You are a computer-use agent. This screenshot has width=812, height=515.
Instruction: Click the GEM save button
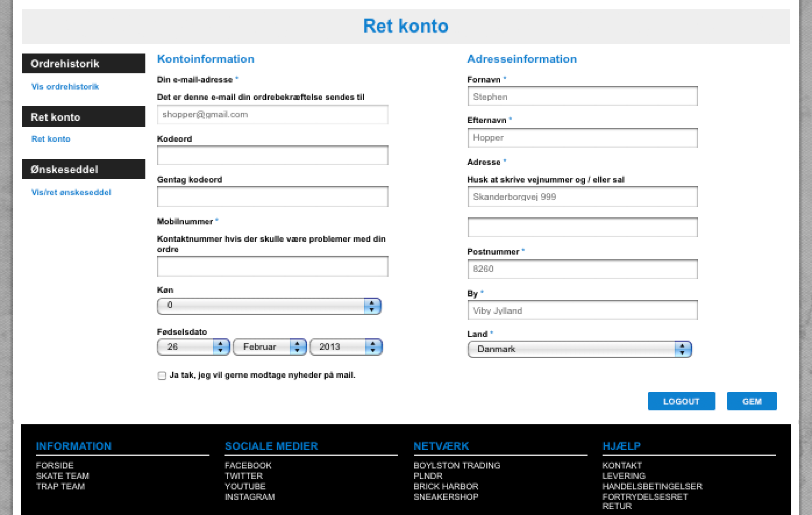coord(752,401)
